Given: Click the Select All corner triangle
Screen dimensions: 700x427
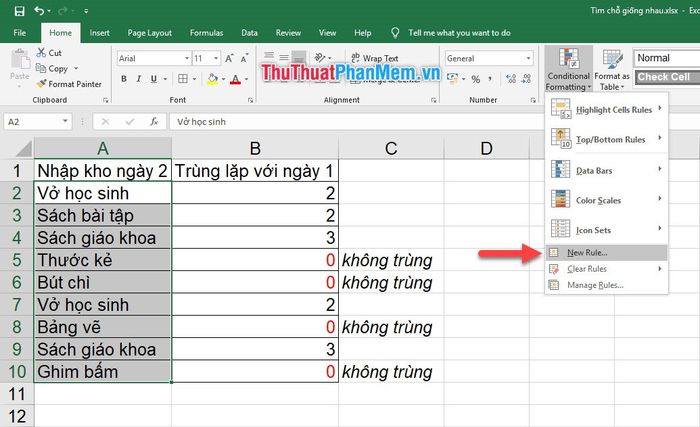Looking at the screenshot, I should click(x=24, y=148).
